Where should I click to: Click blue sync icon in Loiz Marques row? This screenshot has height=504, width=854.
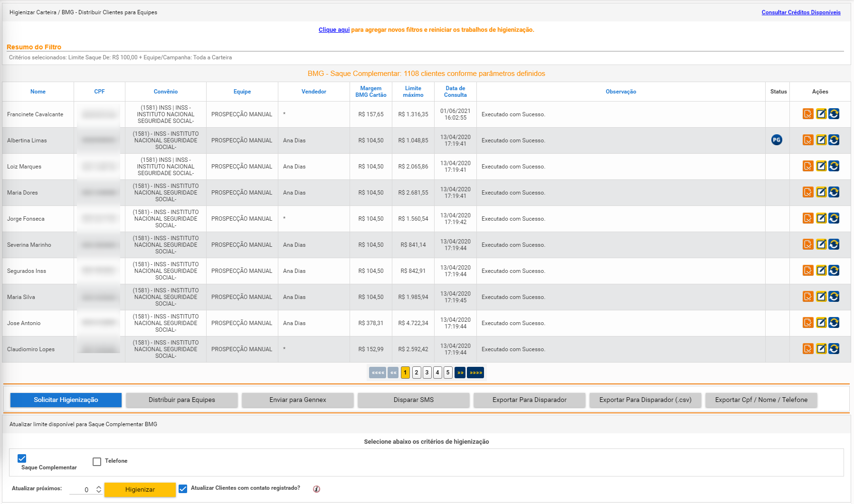(834, 166)
